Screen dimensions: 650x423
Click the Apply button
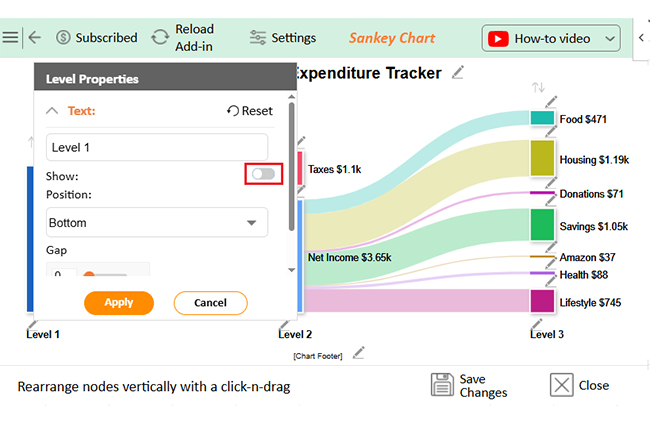pyautogui.click(x=119, y=303)
